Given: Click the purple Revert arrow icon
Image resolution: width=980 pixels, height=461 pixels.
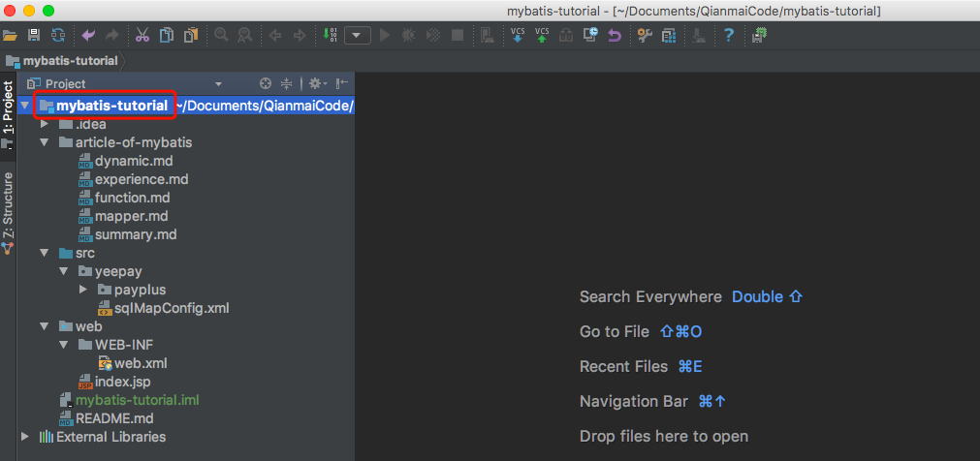Looking at the screenshot, I should point(615,36).
